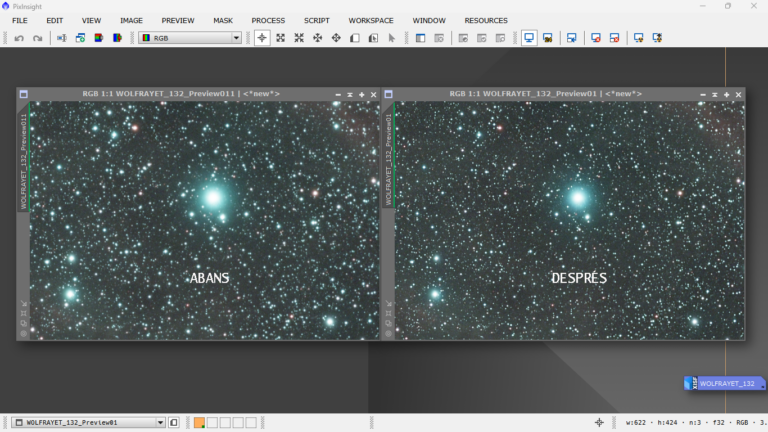768x432 pixels.
Task: Click the blue window icon on Preview011 title
Action: tap(24, 94)
